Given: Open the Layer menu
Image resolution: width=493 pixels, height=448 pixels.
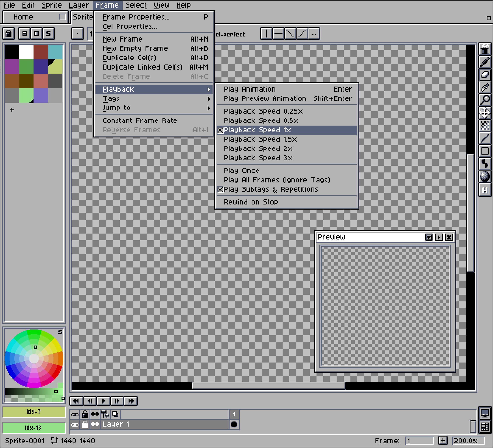Looking at the screenshot, I should click(78, 5).
